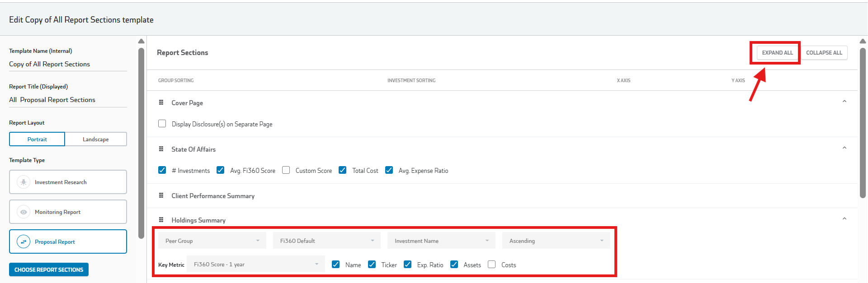
Task: Edit the Report Title (Displayed) field
Action: (68, 100)
